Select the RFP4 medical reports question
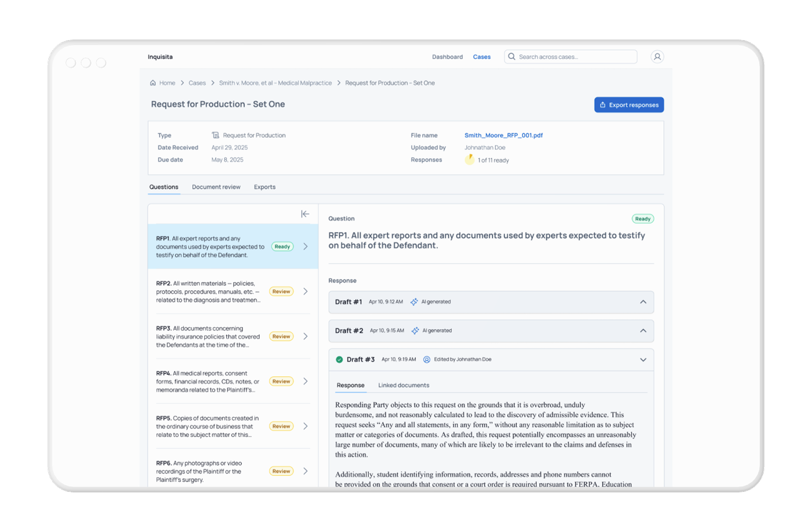 click(233, 381)
